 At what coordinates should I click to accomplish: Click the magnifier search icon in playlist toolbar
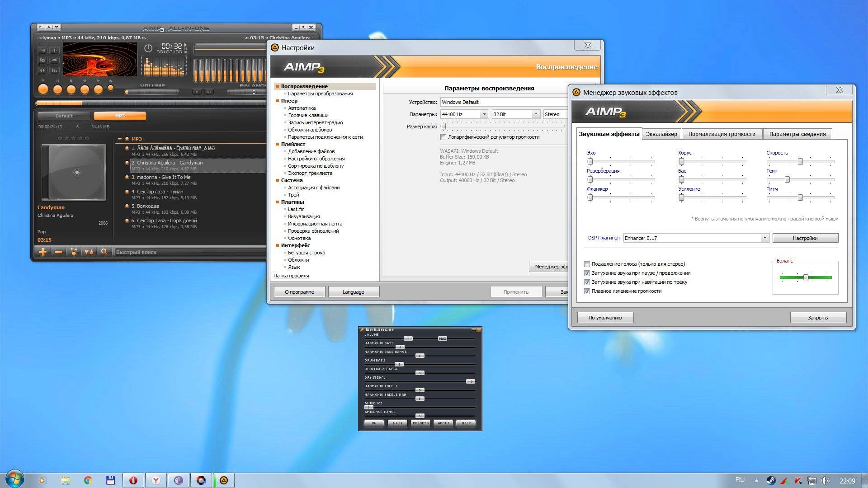[x=104, y=252]
